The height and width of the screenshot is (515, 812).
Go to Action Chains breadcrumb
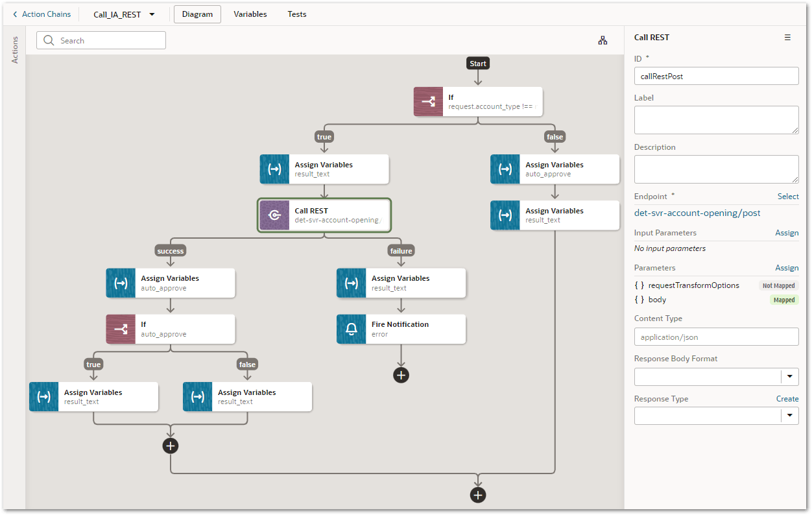click(x=46, y=14)
